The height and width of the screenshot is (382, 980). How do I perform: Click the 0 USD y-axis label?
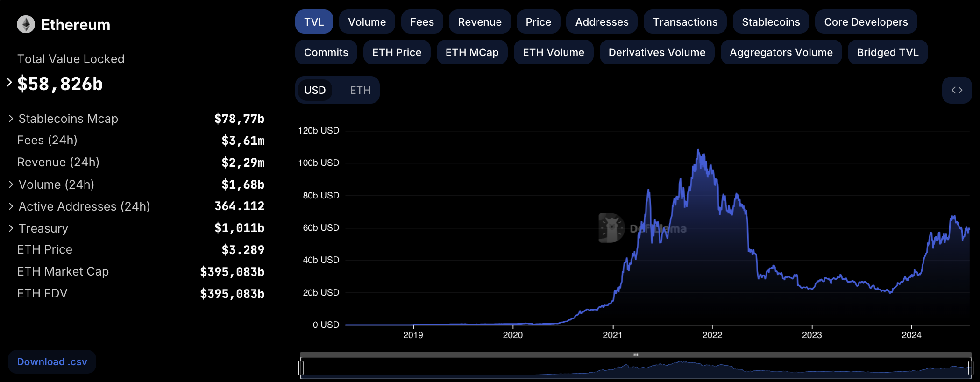[326, 325]
